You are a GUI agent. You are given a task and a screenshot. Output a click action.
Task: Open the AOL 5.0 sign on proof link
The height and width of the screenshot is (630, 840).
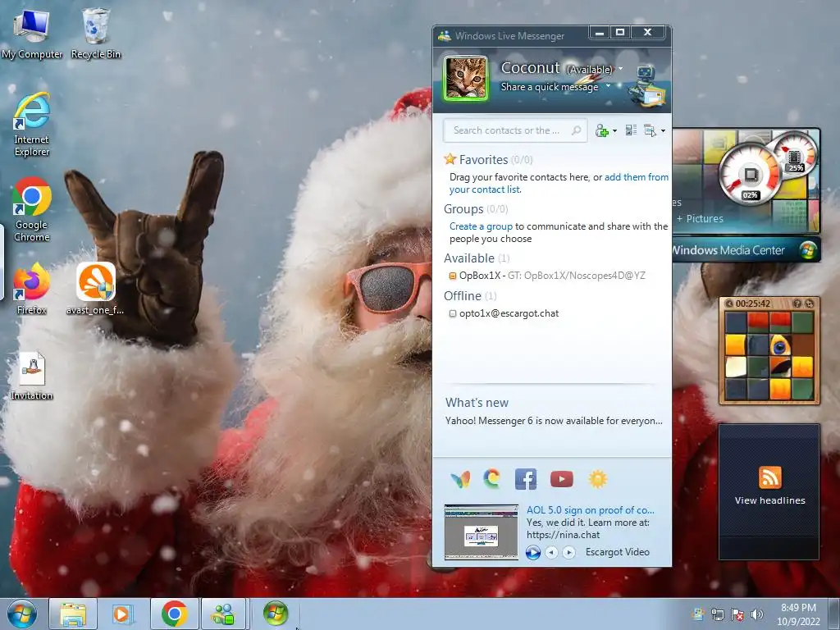590,510
